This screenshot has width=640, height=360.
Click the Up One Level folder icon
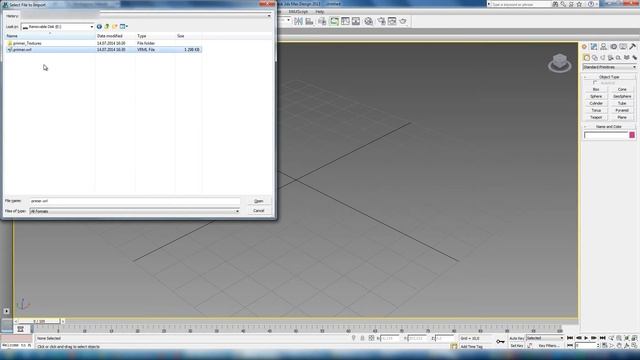[107, 27]
